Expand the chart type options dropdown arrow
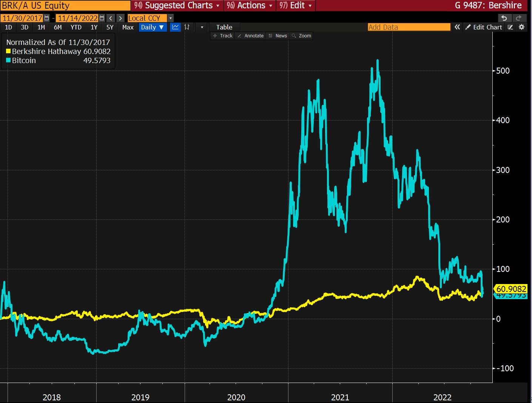The image size is (532, 403). pos(202,27)
